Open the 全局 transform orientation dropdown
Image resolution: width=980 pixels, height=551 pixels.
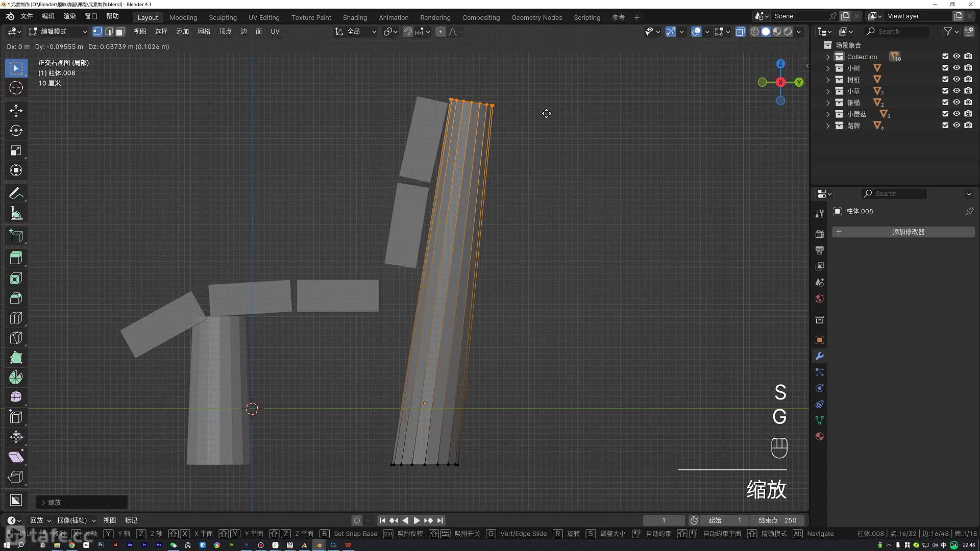tap(355, 32)
